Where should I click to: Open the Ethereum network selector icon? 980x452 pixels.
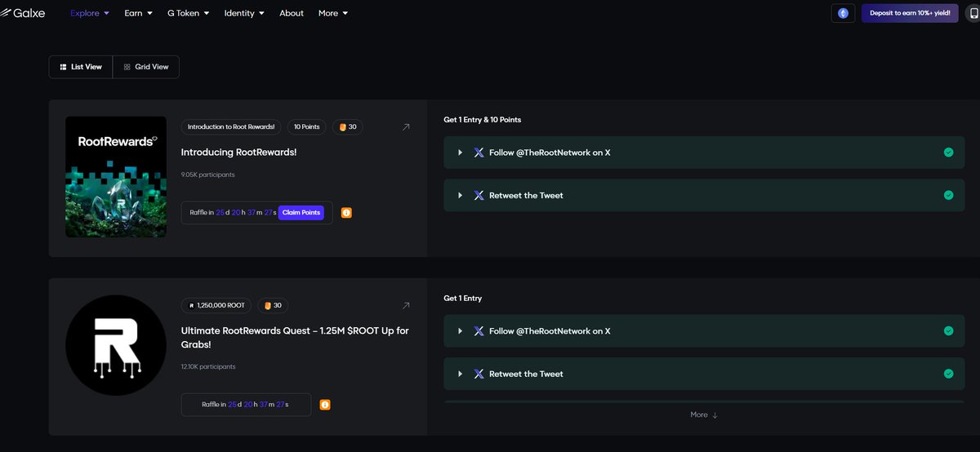pos(843,13)
